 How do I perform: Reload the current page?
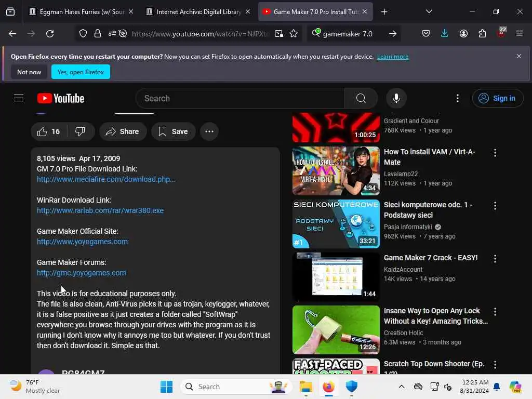pyautogui.click(x=50, y=34)
